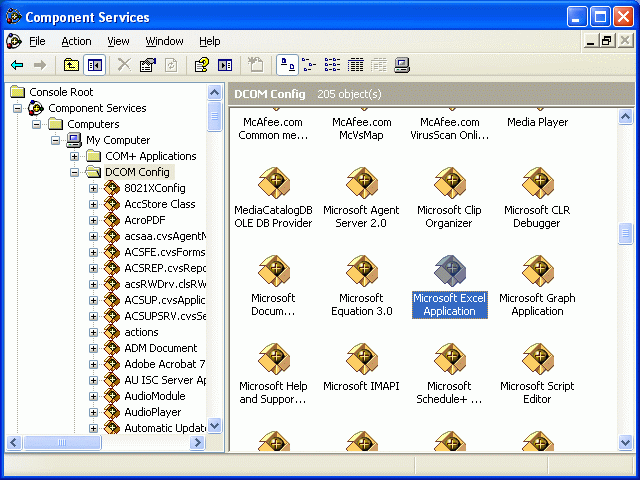This screenshot has width=640, height=480.
Task: Select the Microsoft Equation 3.0 icon
Action: pos(361,270)
